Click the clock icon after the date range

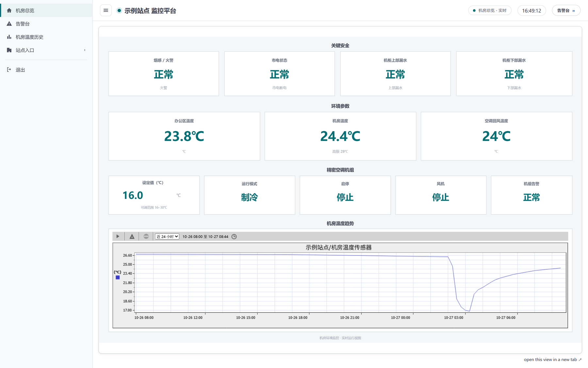pyautogui.click(x=234, y=237)
